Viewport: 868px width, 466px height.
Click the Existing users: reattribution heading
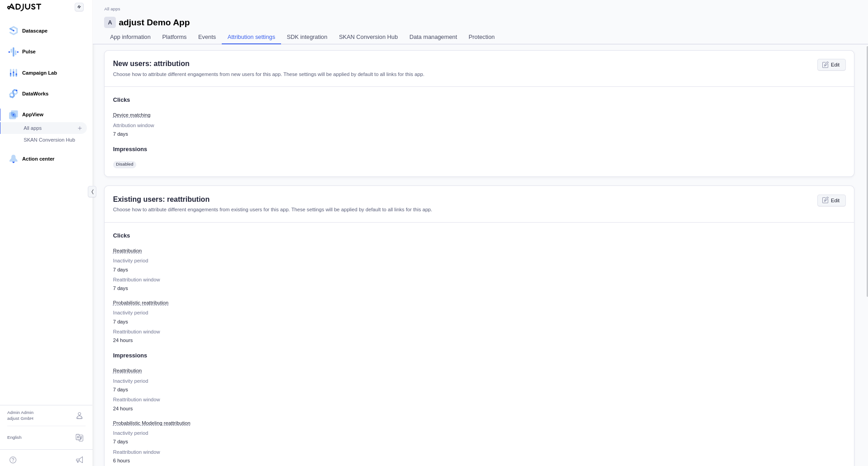coord(161,200)
